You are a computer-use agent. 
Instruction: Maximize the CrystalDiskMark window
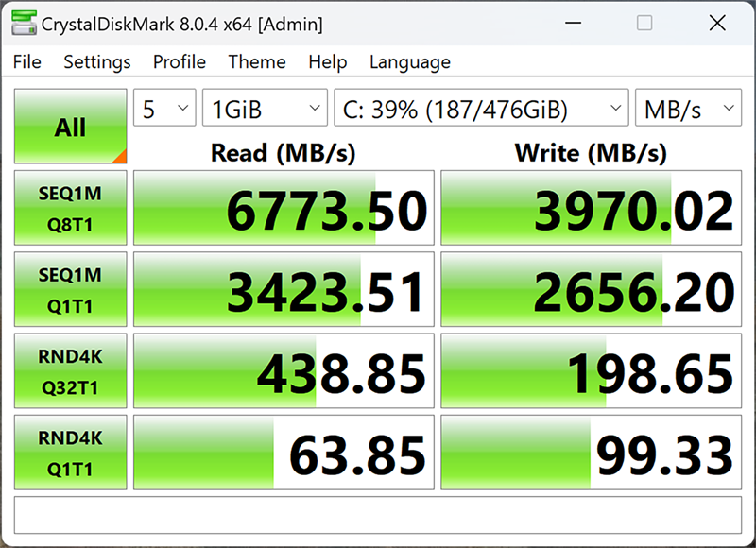coord(644,23)
